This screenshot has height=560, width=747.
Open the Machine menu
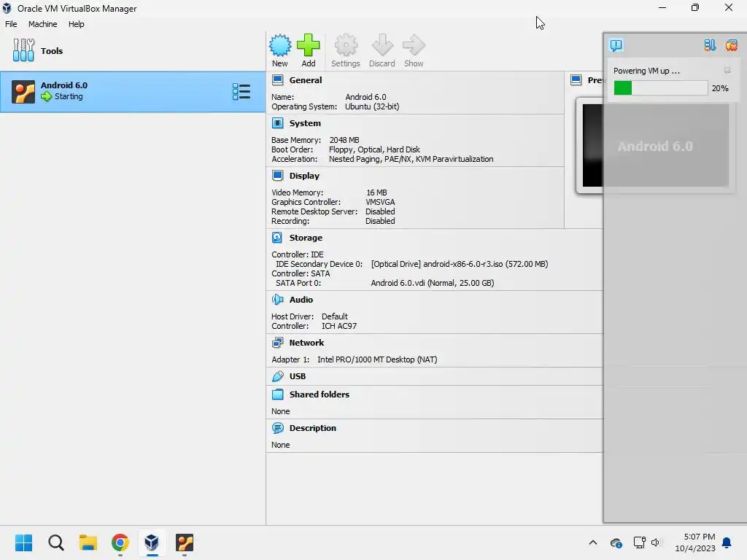pos(43,24)
